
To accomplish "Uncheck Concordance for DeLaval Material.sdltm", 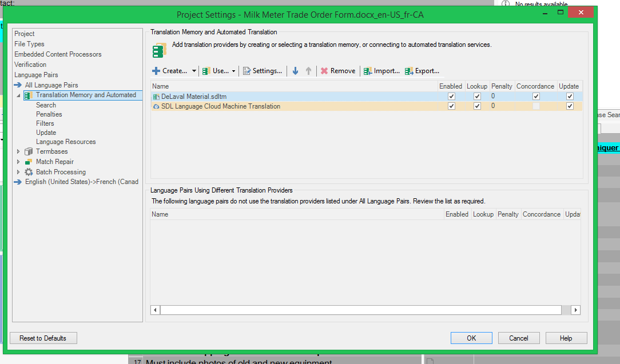I will (x=536, y=97).
